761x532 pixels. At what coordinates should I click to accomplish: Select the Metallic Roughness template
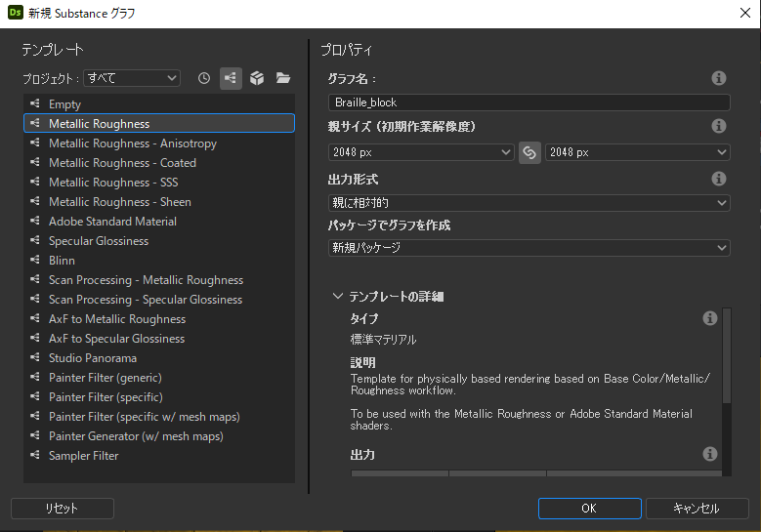coord(159,124)
